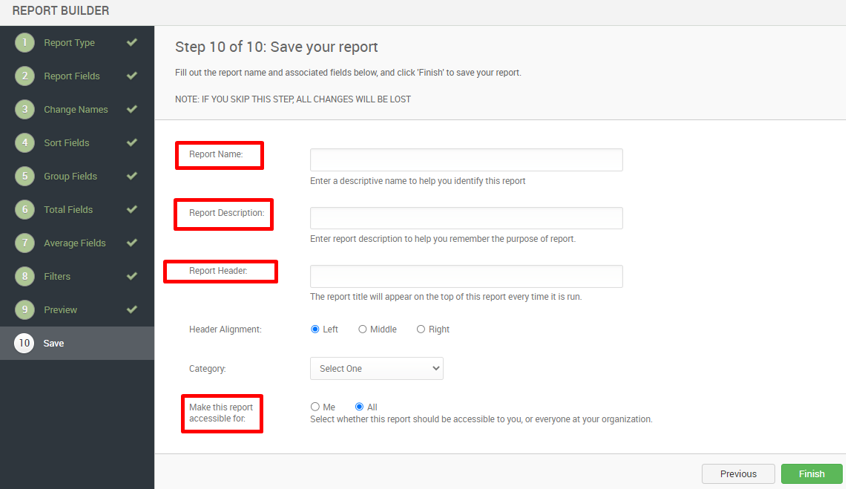Click the checkmark icon beside Total Fields
Screen dimensions: 846x489
(x=132, y=209)
